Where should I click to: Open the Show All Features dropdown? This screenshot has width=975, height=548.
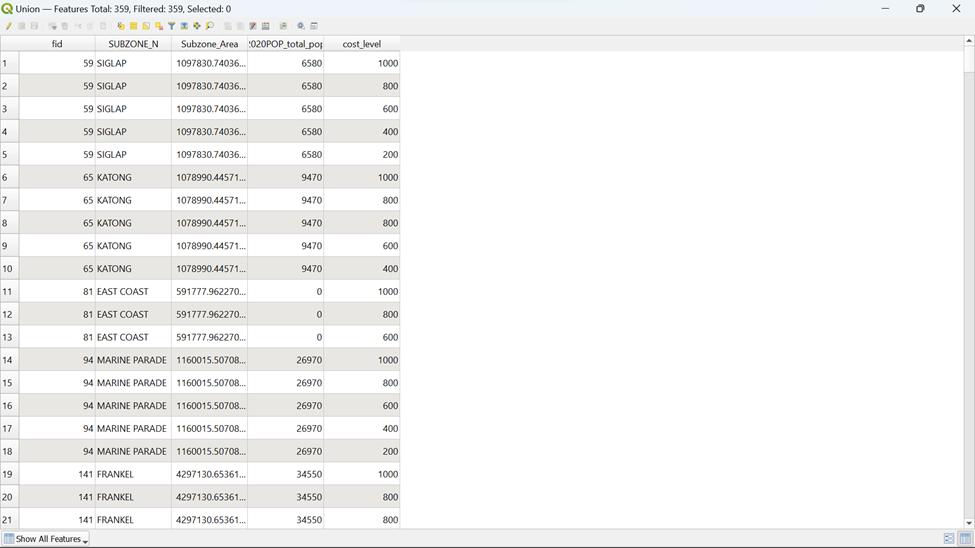[x=46, y=539]
